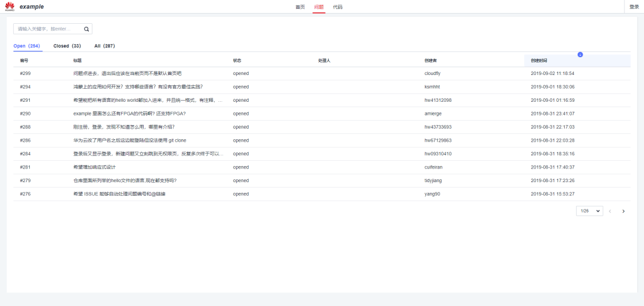Image resolution: width=644 pixels, height=306 pixels.
Task: Click opened status of issue #299
Action: [241, 73]
